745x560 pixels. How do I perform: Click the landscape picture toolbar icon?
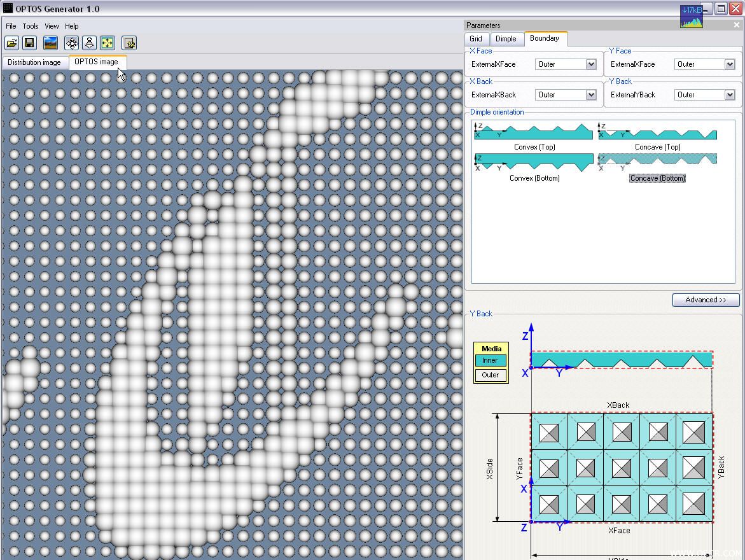50,43
